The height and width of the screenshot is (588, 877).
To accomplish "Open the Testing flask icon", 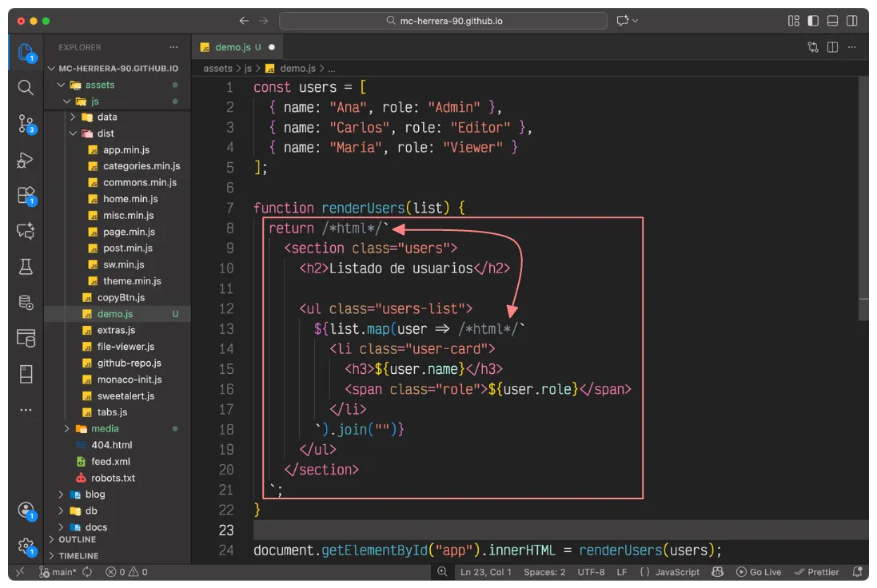I will (x=26, y=267).
